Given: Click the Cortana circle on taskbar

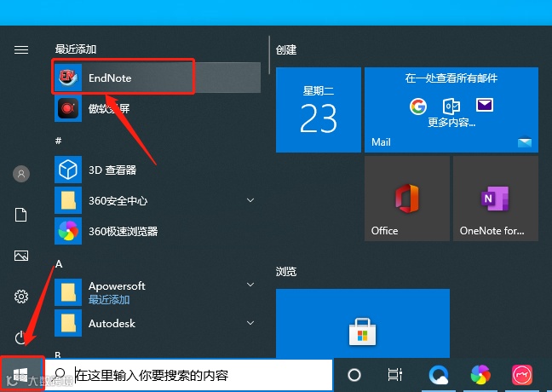Looking at the screenshot, I should (354, 375).
